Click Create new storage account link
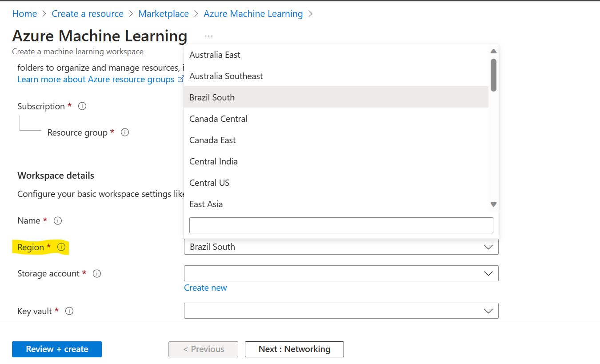Viewport: 600px width, 364px height. click(205, 288)
